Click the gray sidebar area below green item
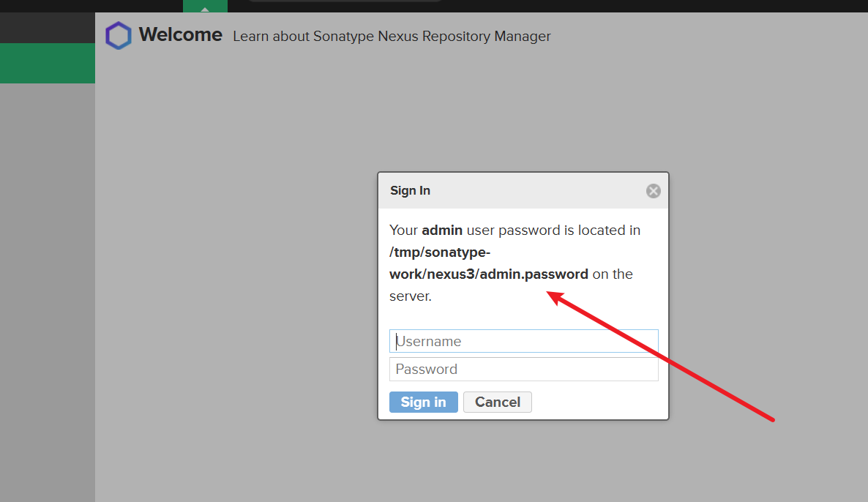Image resolution: width=868 pixels, height=502 pixels. tap(48, 293)
